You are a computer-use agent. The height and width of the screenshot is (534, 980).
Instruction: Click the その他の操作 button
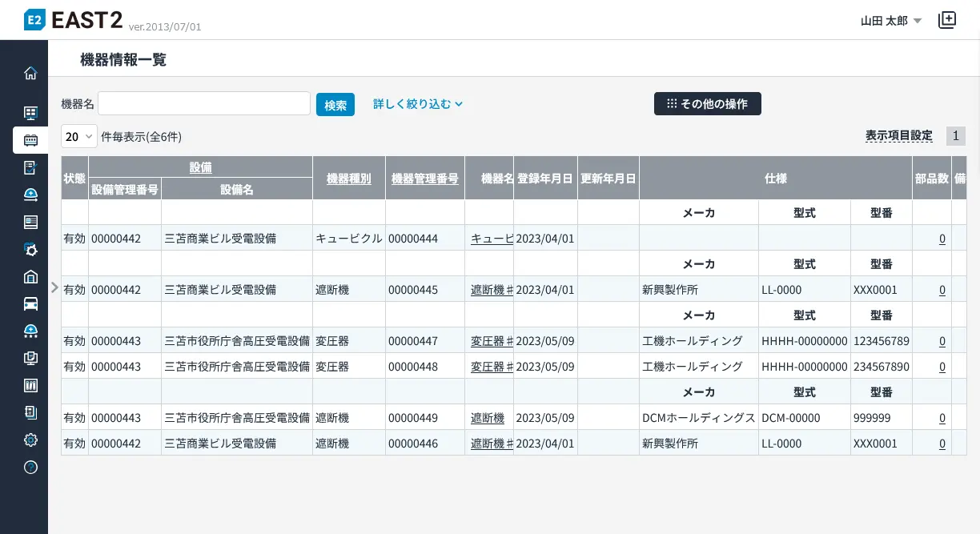pyautogui.click(x=707, y=104)
